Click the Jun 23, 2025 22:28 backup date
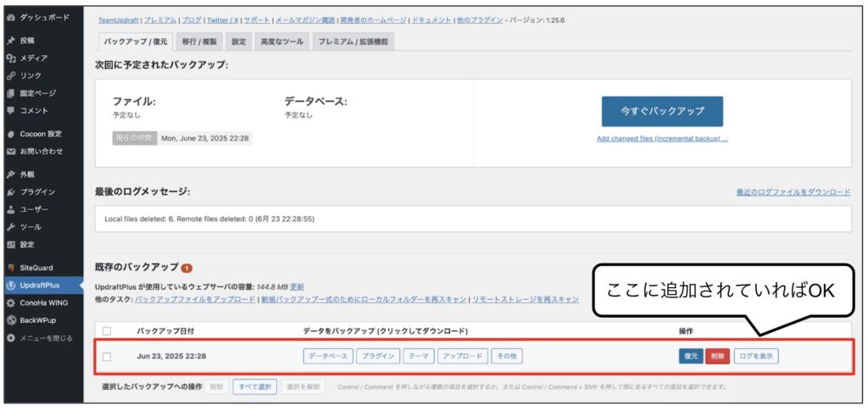This screenshot has width=868, height=410. [171, 357]
